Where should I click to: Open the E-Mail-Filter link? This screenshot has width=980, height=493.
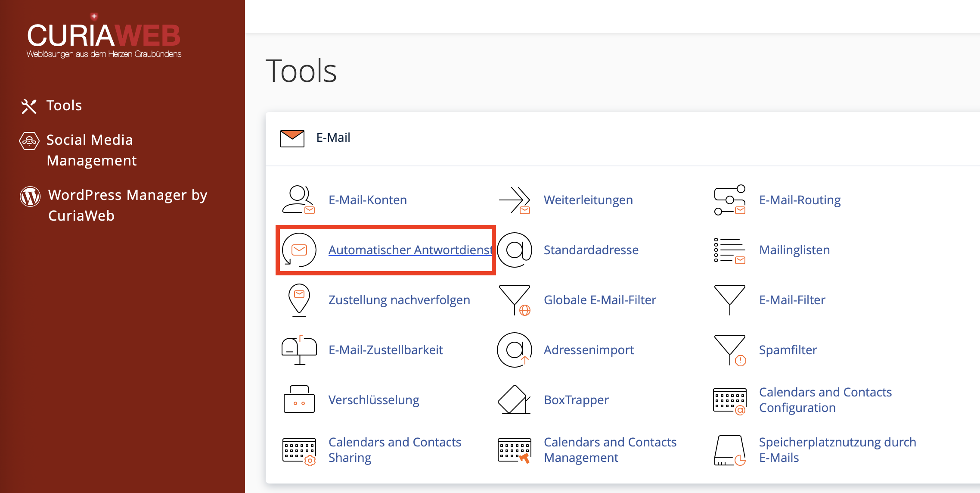click(792, 300)
